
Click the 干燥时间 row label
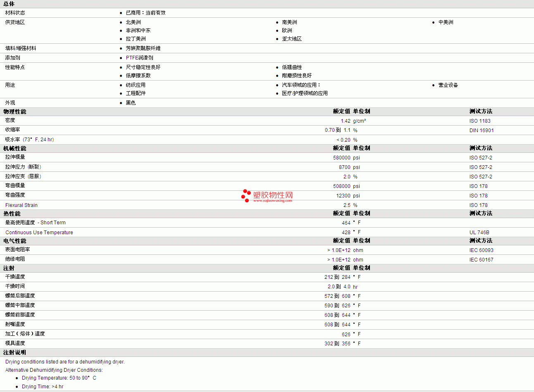(15, 286)
